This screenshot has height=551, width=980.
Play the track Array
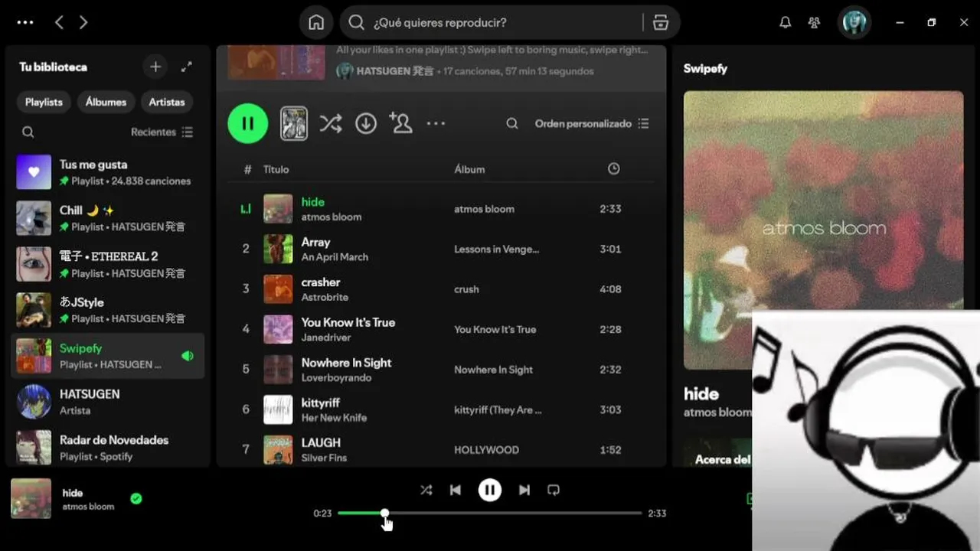441,249
